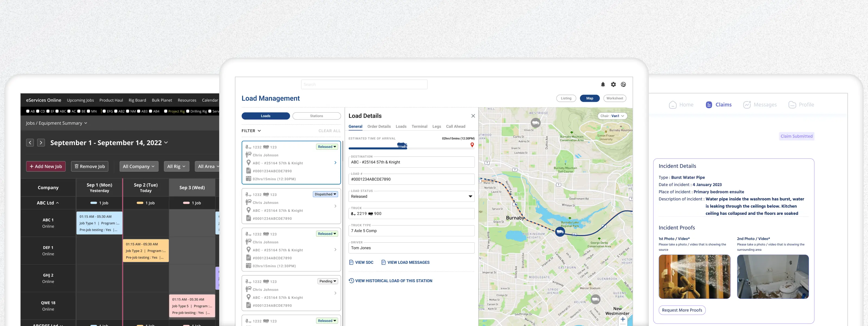Check the AB area checkbox

pyautogui.click(x=28, y=111)
